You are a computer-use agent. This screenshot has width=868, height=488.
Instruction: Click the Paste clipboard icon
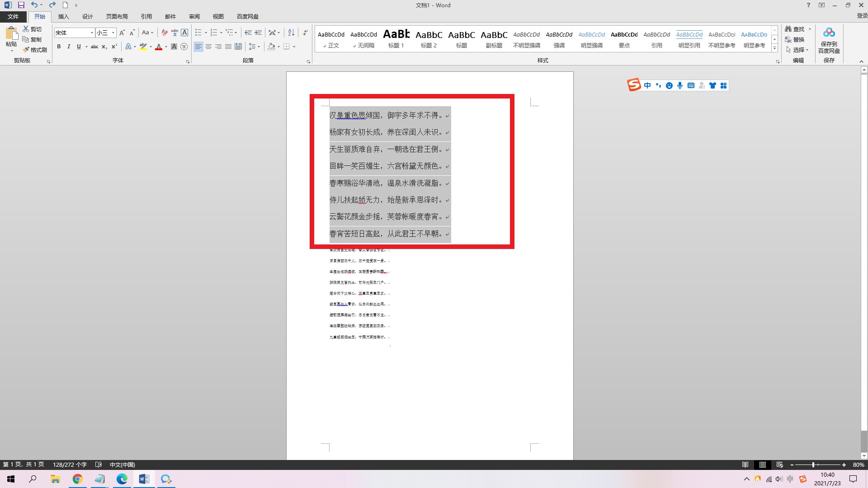(11, 33)
